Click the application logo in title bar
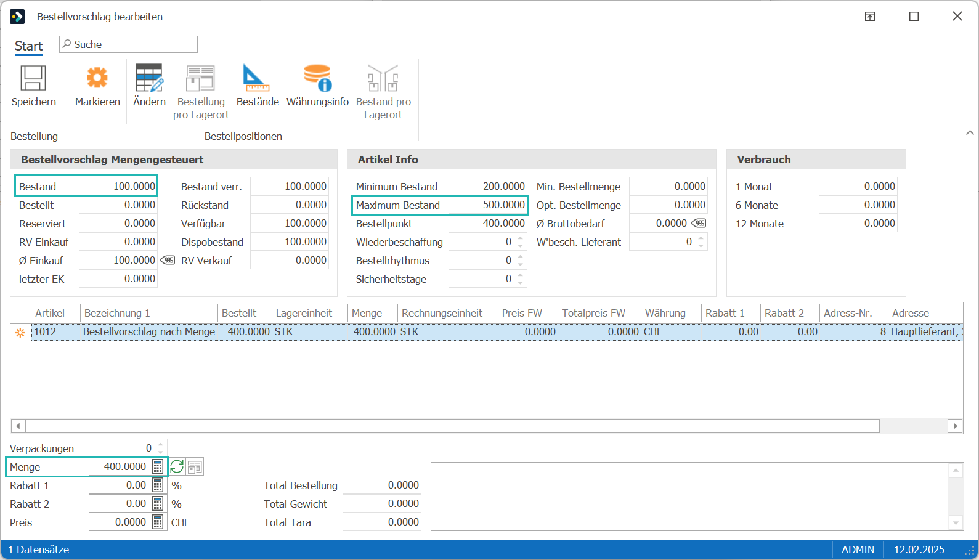 pos(17,17)
